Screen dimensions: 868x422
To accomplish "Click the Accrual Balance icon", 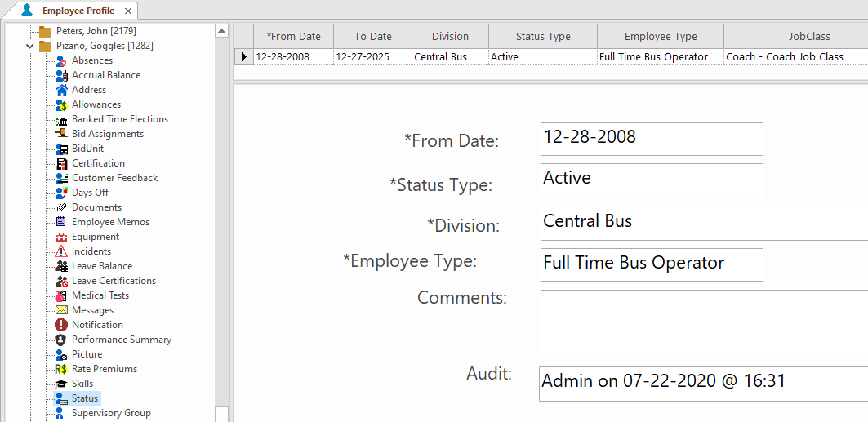I will (61, 75).
